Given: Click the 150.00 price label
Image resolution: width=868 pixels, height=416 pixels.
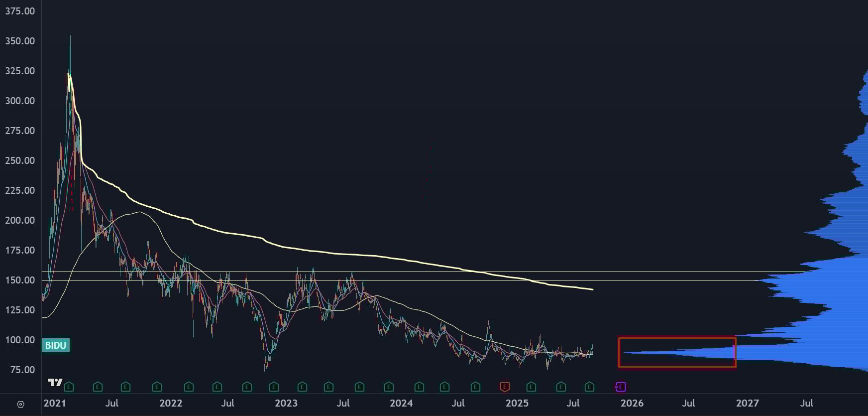Looking at the screenshot, I should tap(20, 280).
